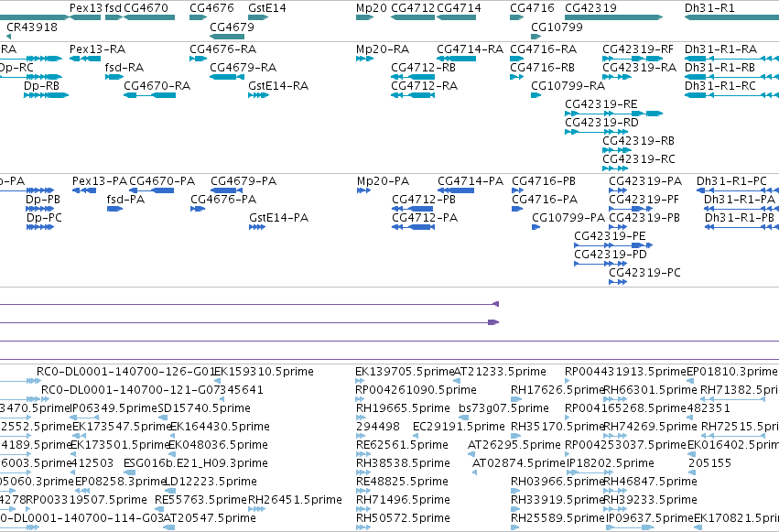Select the GstE14-RA transcript label
This screenshot has height=532, width=779.
coord(278,86)
